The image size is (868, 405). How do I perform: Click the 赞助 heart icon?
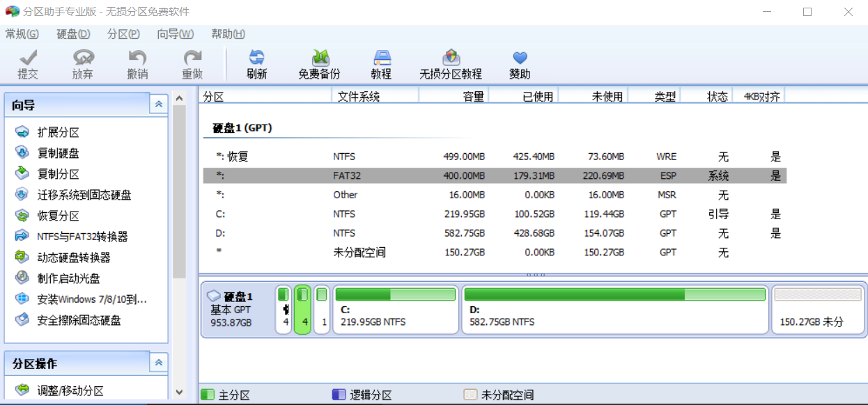click(520, 58)
